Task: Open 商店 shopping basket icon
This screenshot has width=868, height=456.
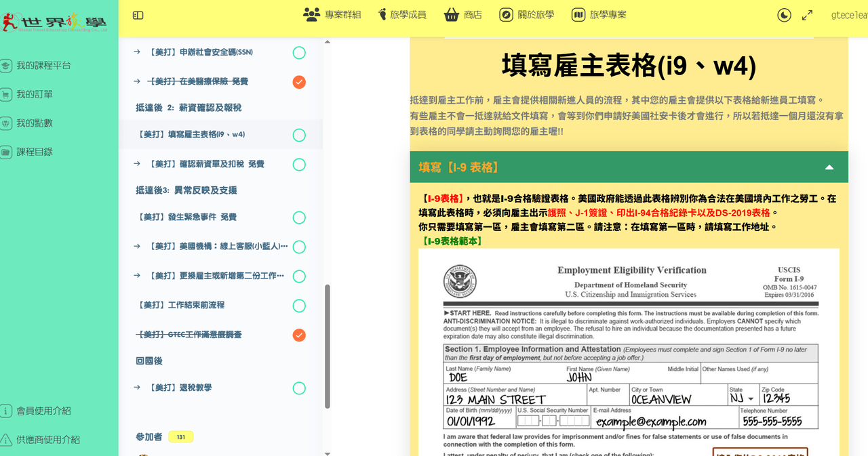Action: coord(451,14)
